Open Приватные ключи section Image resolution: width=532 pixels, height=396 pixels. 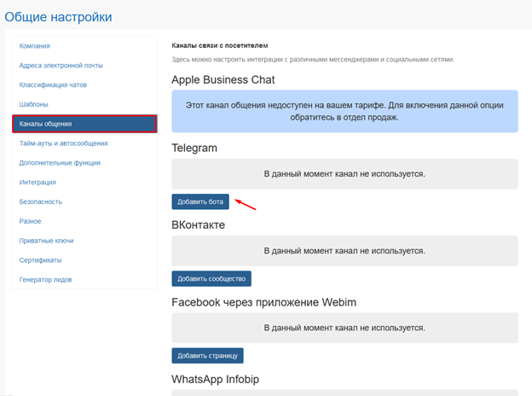47,241
